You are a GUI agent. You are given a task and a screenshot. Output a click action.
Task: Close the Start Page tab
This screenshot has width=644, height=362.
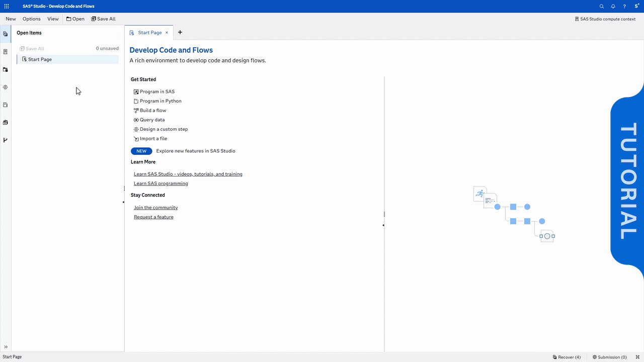coord(167,33)
